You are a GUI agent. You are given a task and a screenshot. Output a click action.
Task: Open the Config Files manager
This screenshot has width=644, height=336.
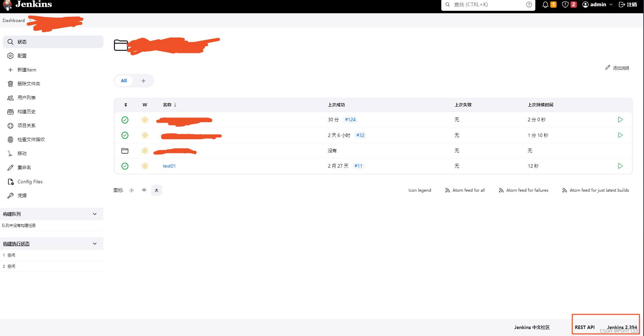click(x=30, y=181)
